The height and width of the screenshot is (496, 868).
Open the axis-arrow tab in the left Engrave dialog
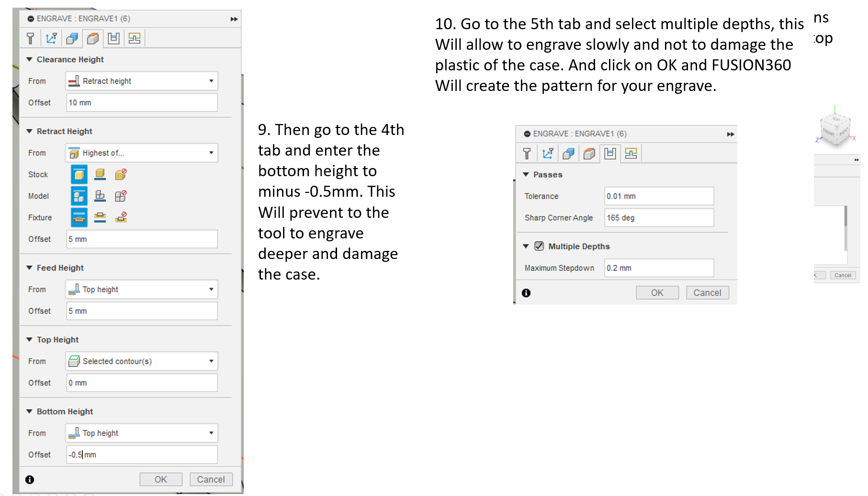pyautogui.click(x=51, y=38)
